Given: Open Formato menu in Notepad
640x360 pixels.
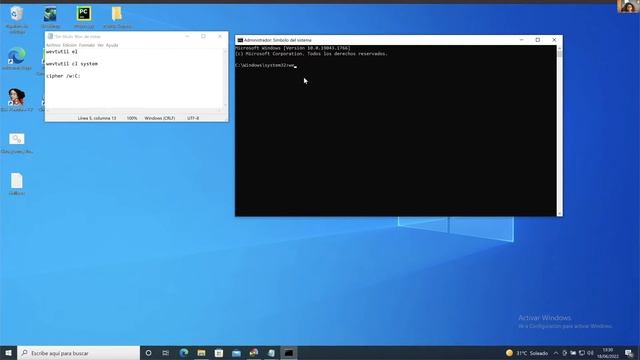Looking at the screenshot, I should (87, 45).
